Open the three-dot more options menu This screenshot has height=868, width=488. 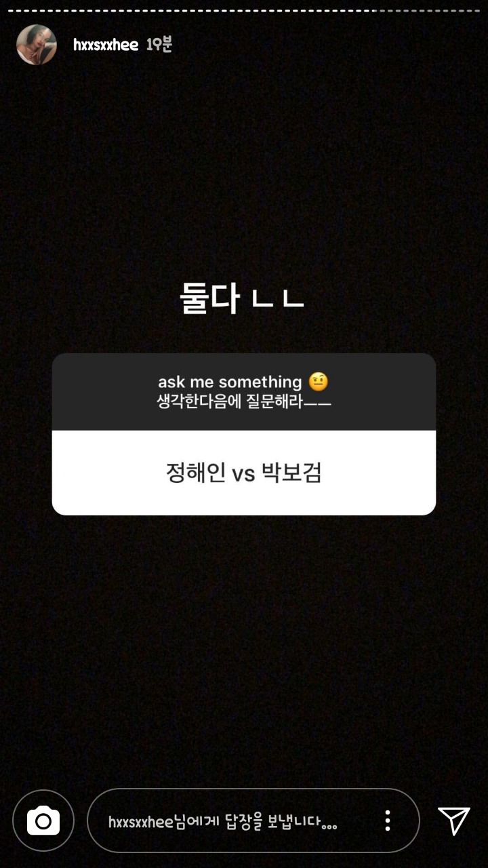388,821
